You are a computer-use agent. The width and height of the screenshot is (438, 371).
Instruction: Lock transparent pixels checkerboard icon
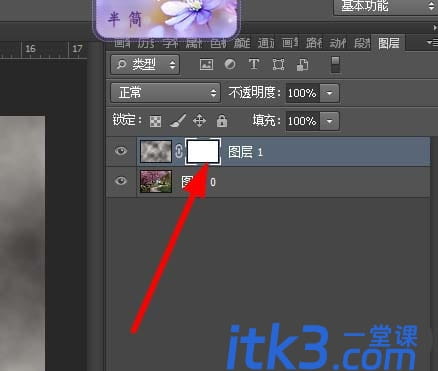[x=155, y=121]
